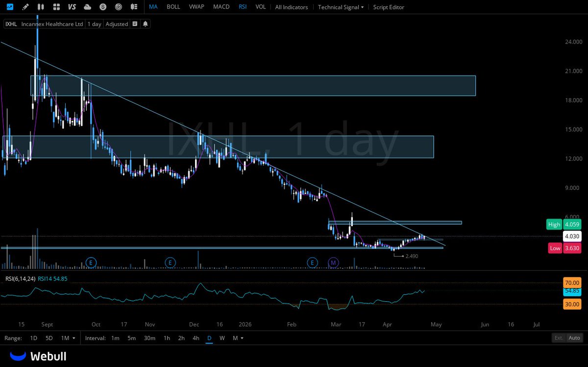
Task: Select the 30m interval
Action: [x=149, y=338]
